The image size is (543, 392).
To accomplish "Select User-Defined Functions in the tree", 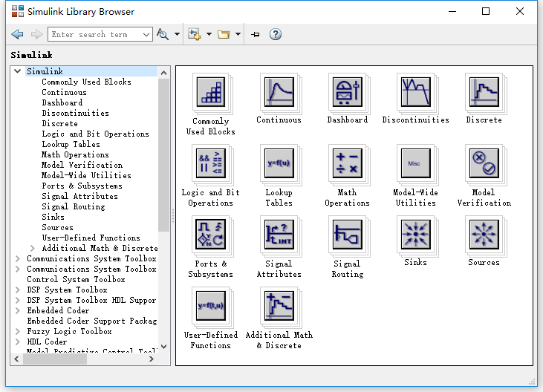I will pyautogui.click(x=91, y=238).
